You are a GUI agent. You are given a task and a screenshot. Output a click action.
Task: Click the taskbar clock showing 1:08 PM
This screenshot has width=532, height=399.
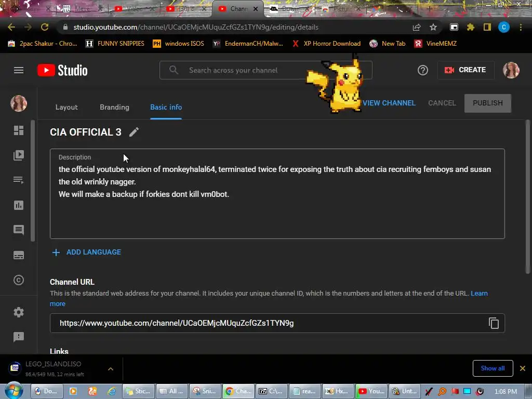(506, 391)
